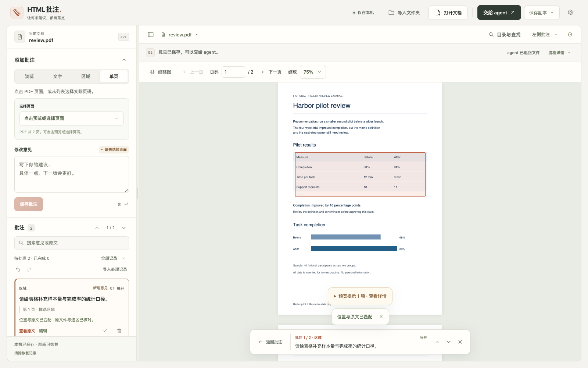This screenshot has width=588, height=368.
Task: Click the redo arrow in annotation list
Action: (x=29, y=269)
